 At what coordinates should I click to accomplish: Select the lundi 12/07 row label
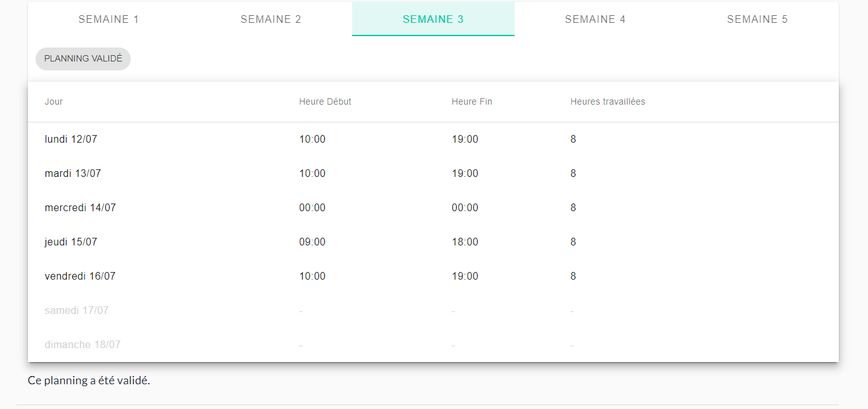click(71, 139)
